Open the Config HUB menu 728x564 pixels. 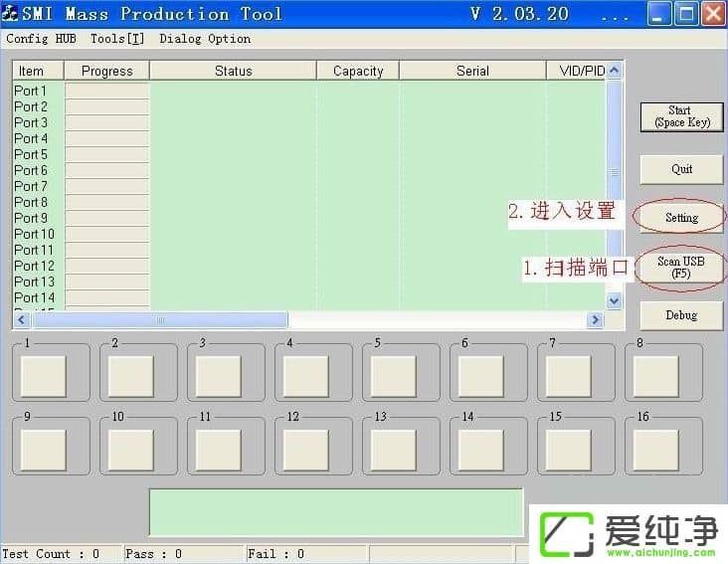41,39
